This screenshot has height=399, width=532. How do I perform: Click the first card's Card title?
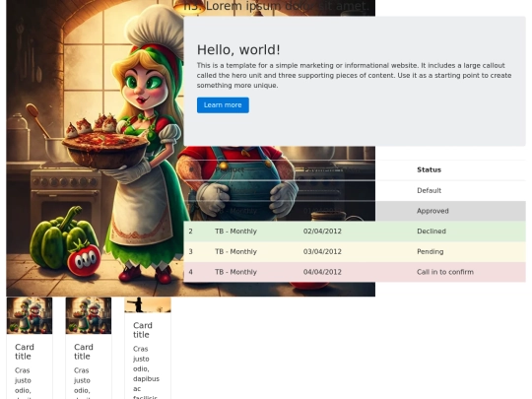(x=25, y=352)
